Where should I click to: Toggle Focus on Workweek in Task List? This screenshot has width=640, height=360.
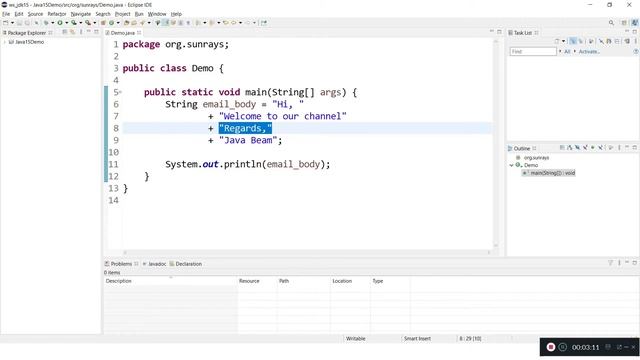point(591,41)
